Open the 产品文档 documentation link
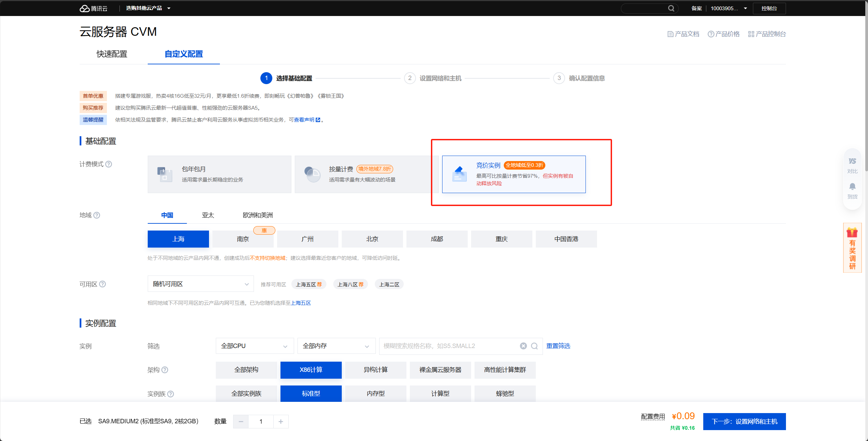This screenshot has width=868, height=441. (x=683, y=34)
